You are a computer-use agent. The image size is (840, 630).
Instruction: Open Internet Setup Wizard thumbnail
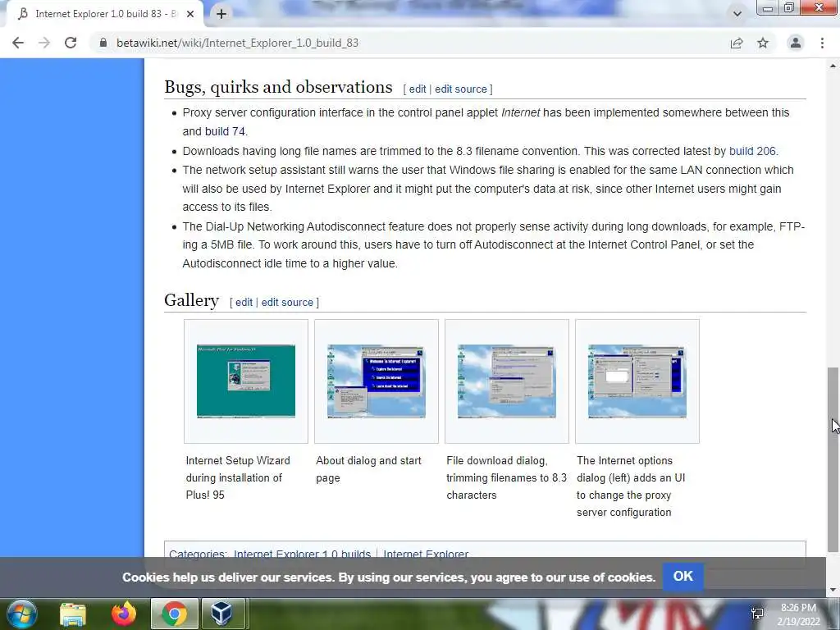click(246, 381)
